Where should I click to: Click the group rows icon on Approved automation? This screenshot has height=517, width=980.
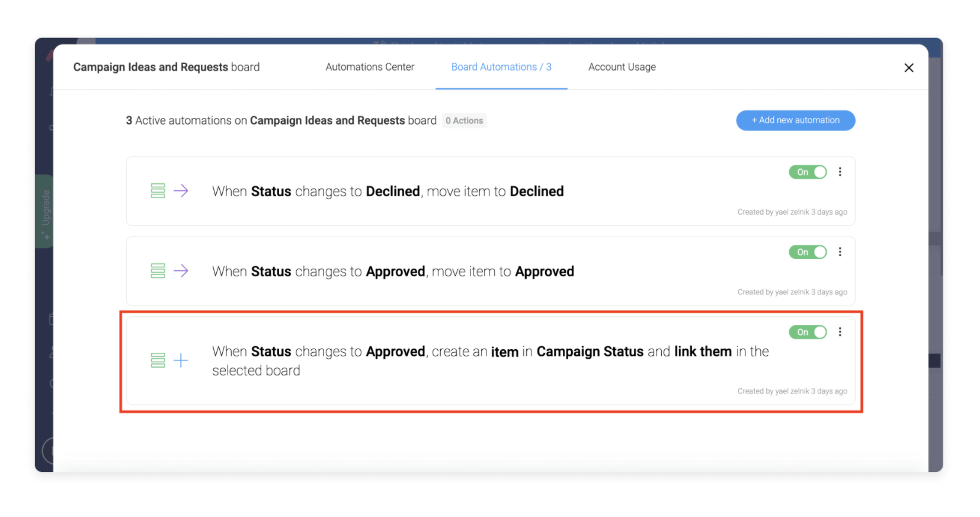pyautogui.click(x=158, y=271)
